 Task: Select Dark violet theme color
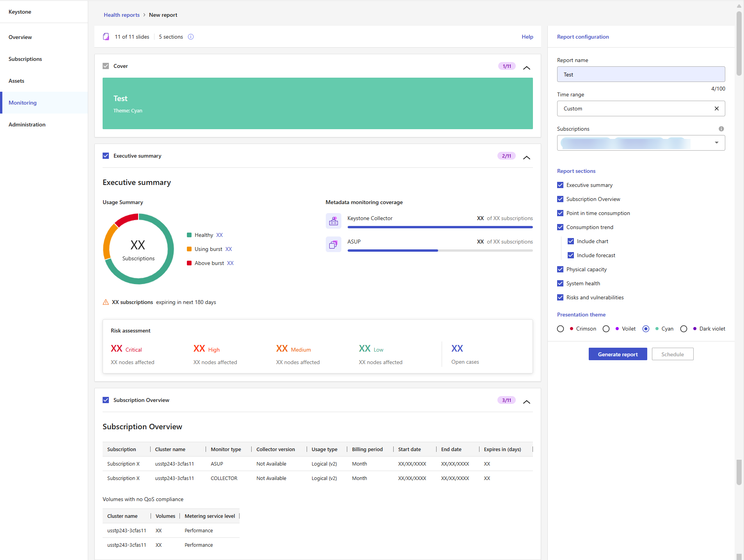pos(684,329)
